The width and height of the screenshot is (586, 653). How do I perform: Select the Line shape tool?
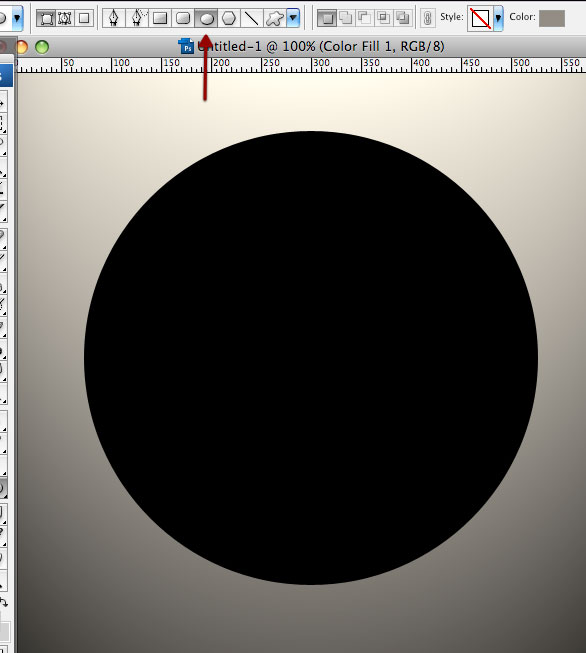[252, 18]
